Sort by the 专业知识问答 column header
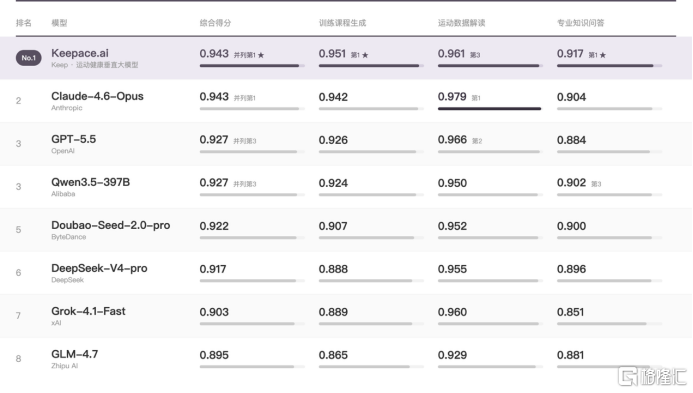Viewport: 693px width, 393px height. tap(580, 23)
